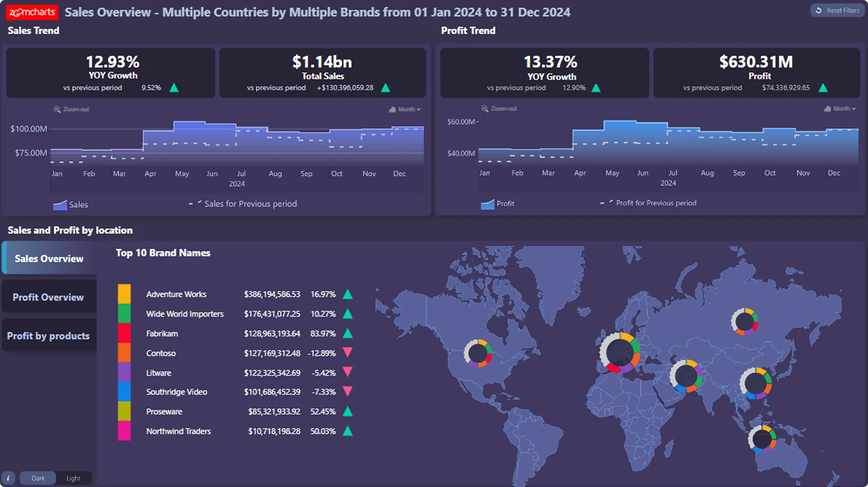Select the Sales Overview tab
The image size is (868, 487).
coord(49,259)
